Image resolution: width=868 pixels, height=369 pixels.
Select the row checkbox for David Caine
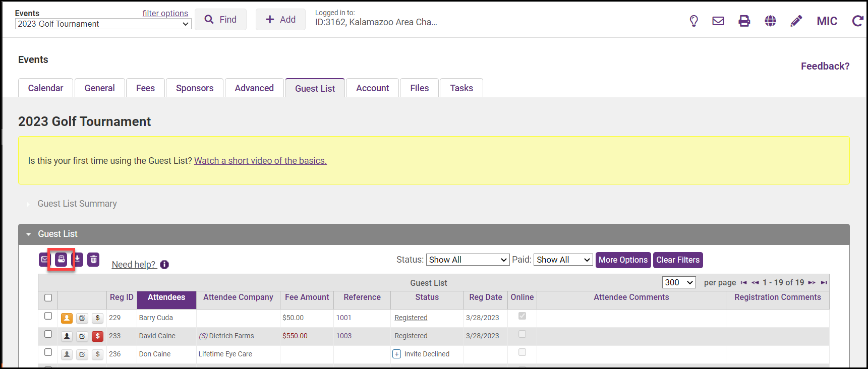click(48, 334)
